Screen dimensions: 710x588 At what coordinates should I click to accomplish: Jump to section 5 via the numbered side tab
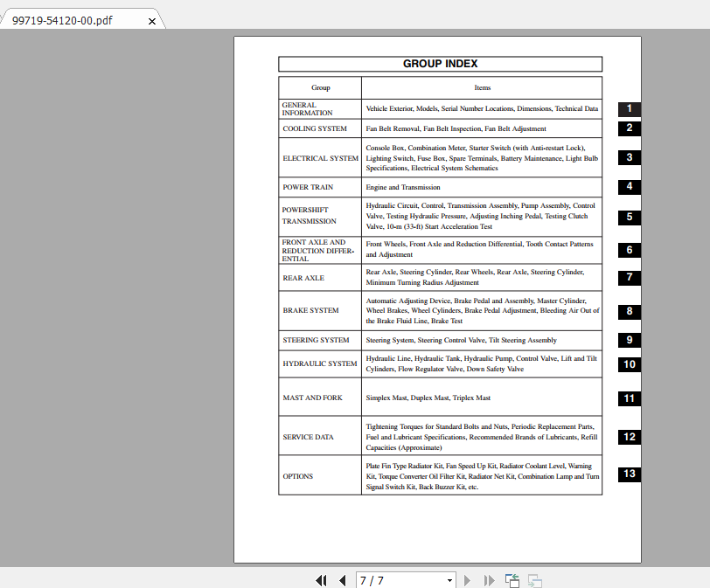pos(629,218)
